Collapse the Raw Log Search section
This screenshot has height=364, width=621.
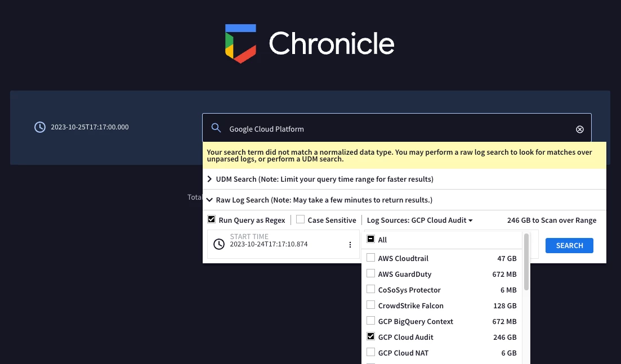[x=209, y=200]
